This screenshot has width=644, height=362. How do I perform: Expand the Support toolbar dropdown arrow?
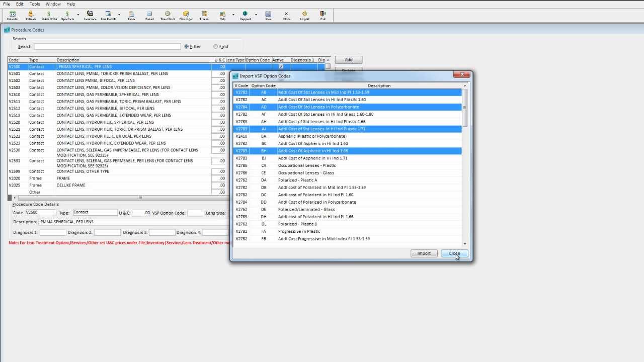point(256,15)
